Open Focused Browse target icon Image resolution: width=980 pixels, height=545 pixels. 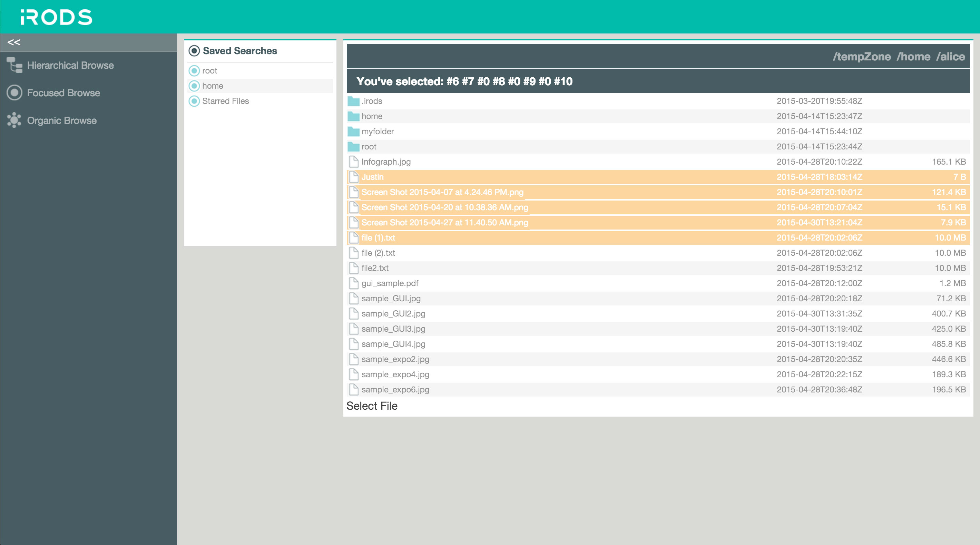pos(14,93)
